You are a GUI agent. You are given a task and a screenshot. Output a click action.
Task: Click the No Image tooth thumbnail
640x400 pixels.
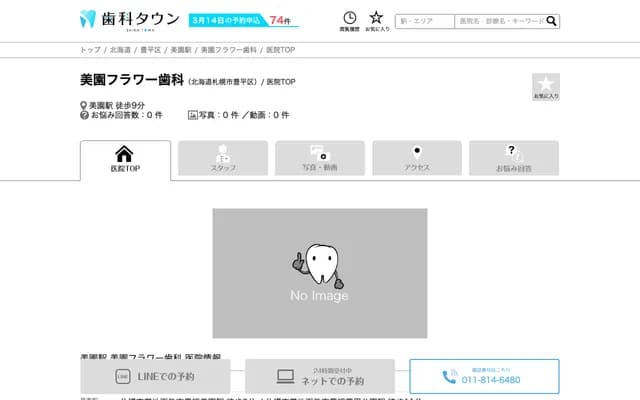pos(319,273)
